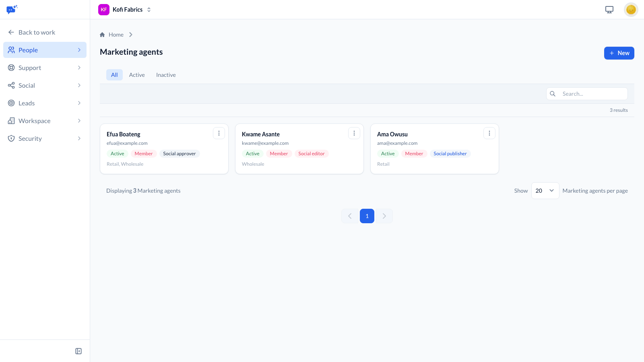The width and height of the screenshot is (644, 362).
Task: Click the search magnifier icon
Action: pos(553,94)
